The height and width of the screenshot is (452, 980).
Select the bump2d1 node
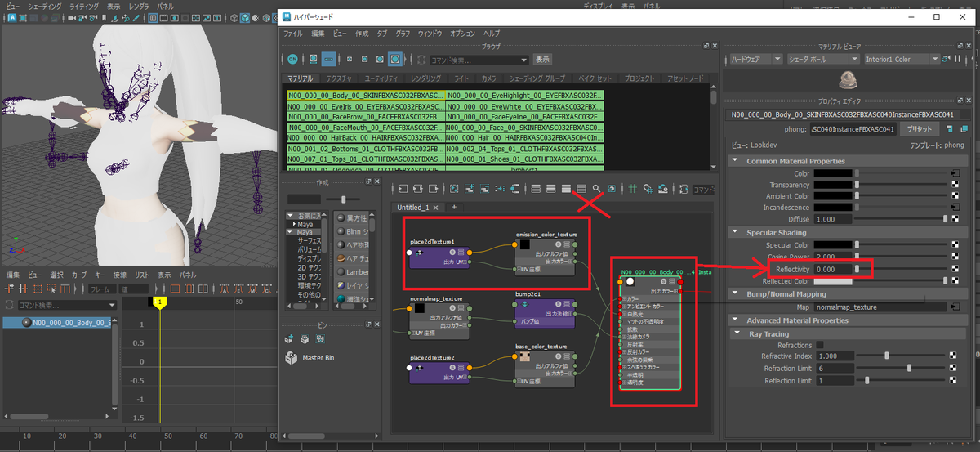(x=545, y=314)
